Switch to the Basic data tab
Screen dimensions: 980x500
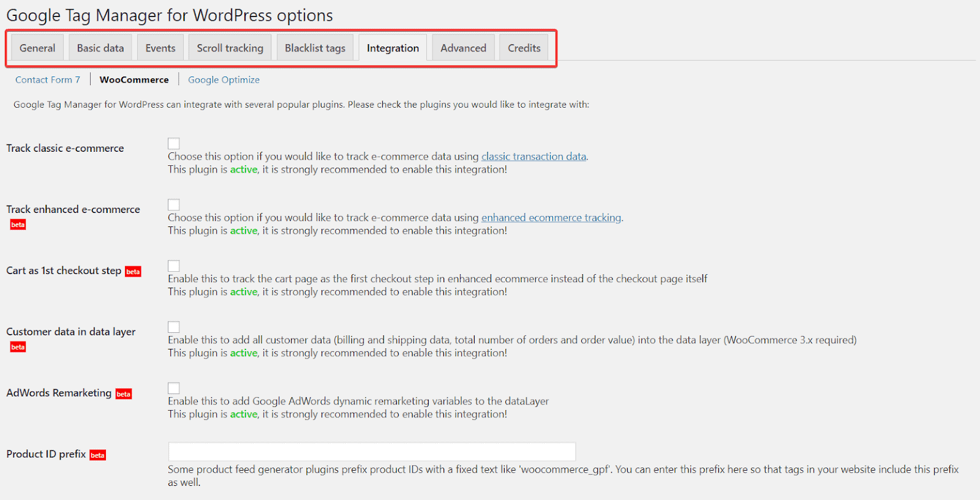click(100, 48)
